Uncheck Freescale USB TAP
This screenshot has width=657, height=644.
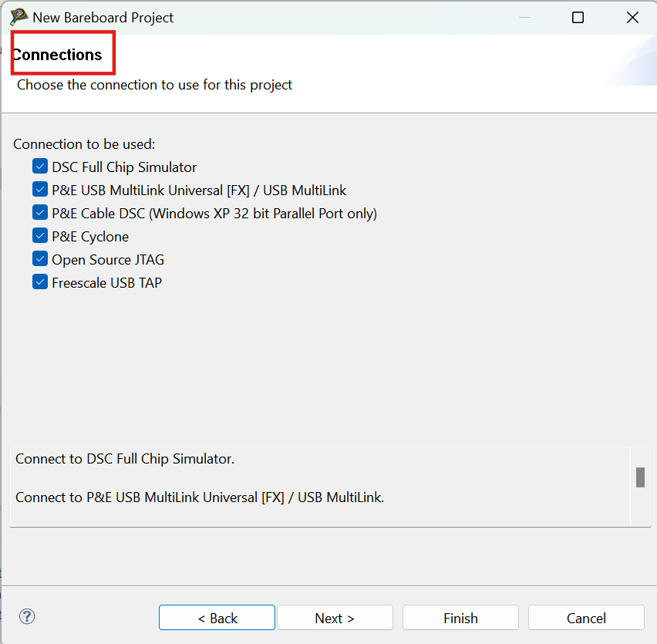pyautogui.click(x=39, y=282)
